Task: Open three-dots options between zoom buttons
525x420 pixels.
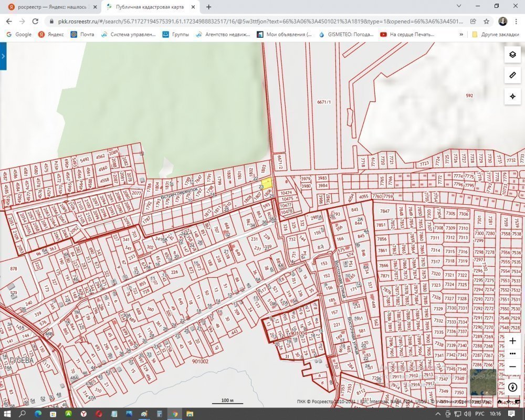Action: click(x=513, y=353)
